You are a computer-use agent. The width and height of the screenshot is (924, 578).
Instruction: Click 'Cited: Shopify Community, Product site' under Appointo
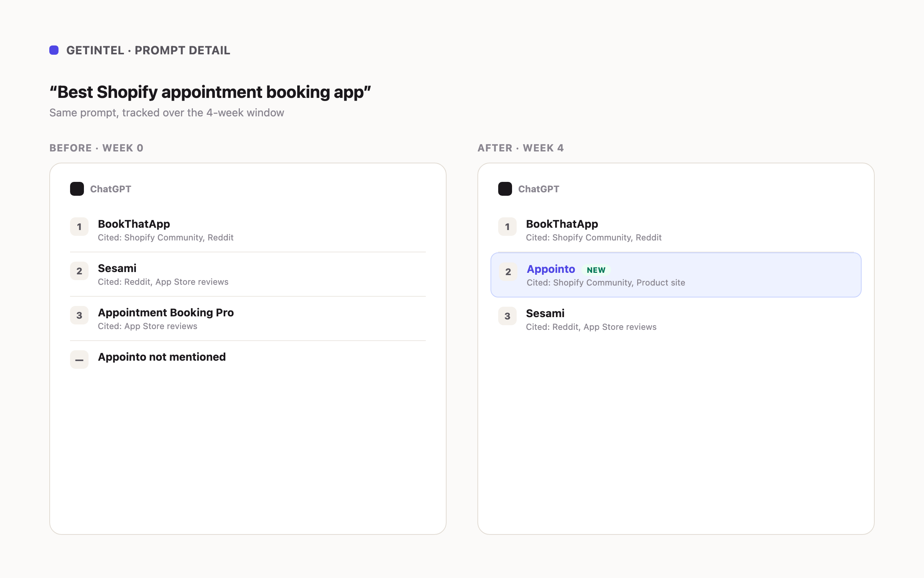606,282
